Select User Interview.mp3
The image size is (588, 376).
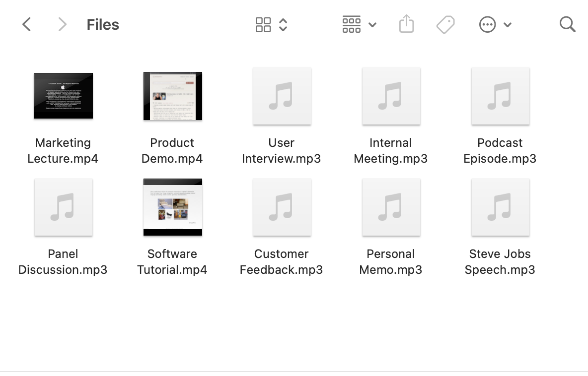282,96
